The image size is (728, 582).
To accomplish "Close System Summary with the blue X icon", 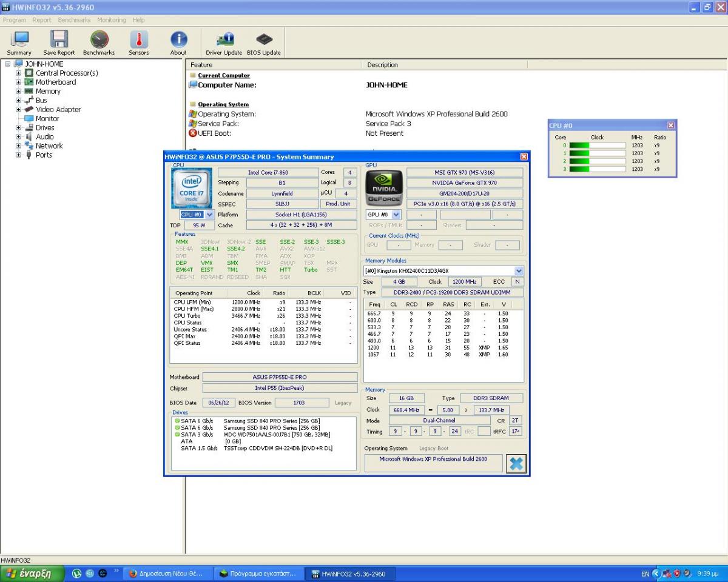I will [x=516, y=464].
